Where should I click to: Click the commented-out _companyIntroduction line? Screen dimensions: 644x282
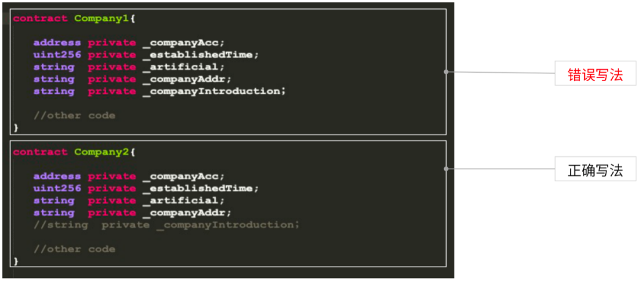click(166, 225)
